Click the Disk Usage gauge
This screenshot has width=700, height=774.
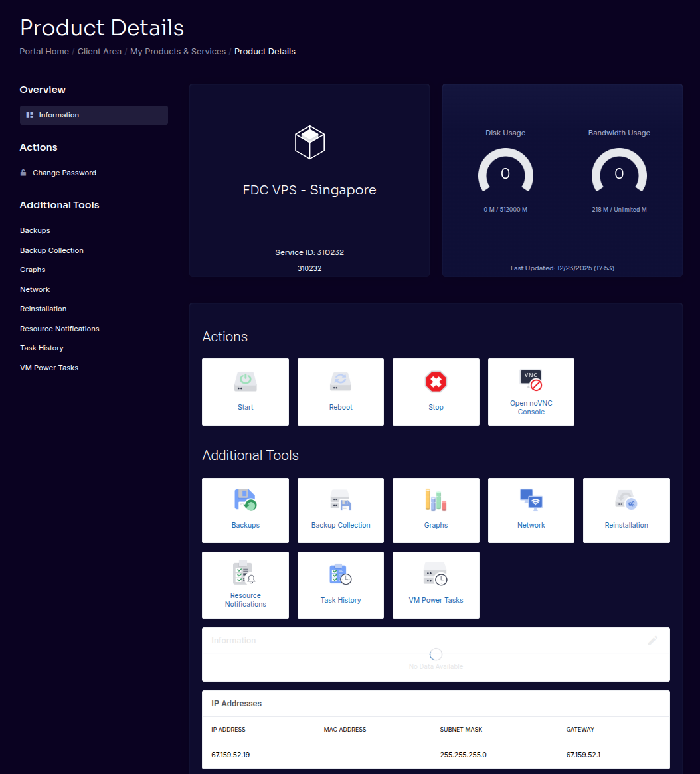[505, 173]
